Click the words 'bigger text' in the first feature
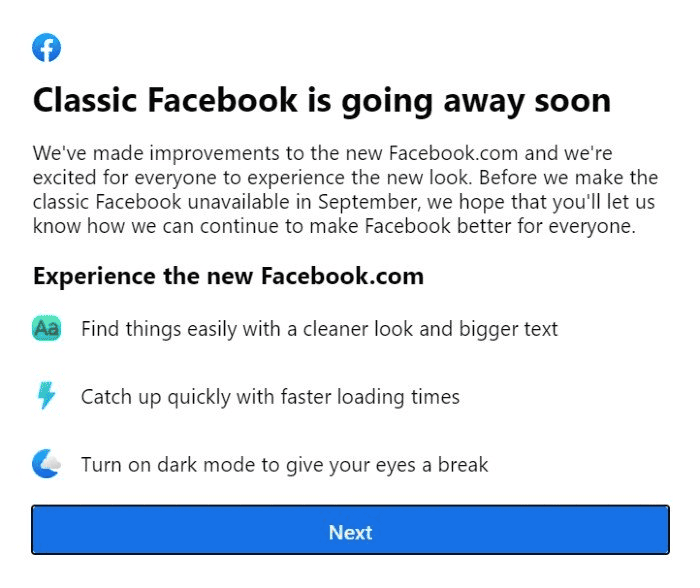 [x=508, y=328]
